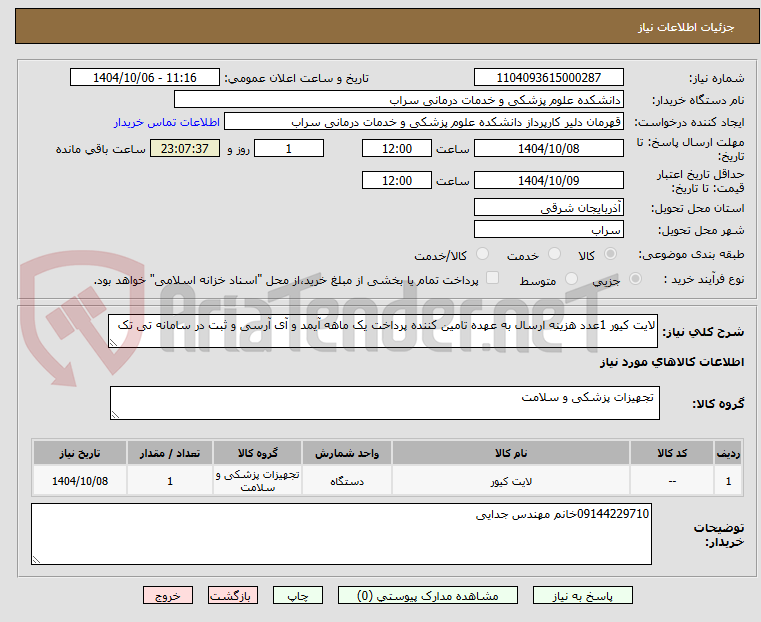Click remaining time 23:07:37 field
Viewport: 761px width, 622px height.
(x=184, y=148)
